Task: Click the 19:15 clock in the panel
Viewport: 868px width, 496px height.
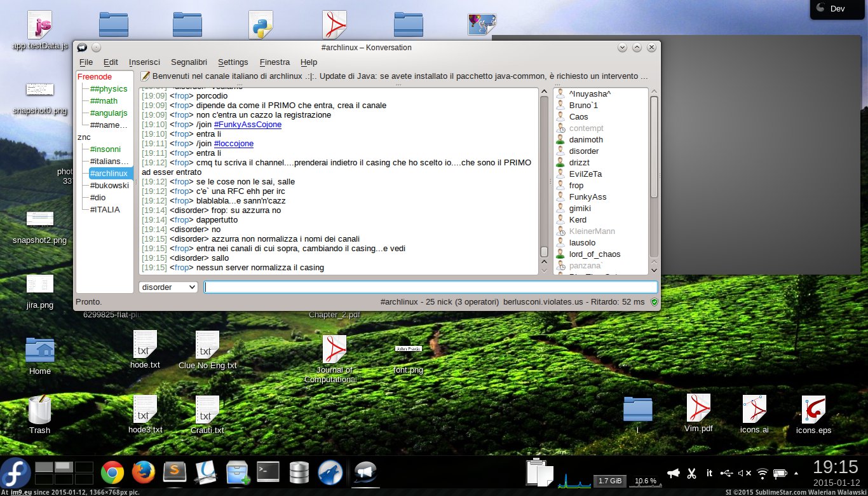Action: point(836,467)
